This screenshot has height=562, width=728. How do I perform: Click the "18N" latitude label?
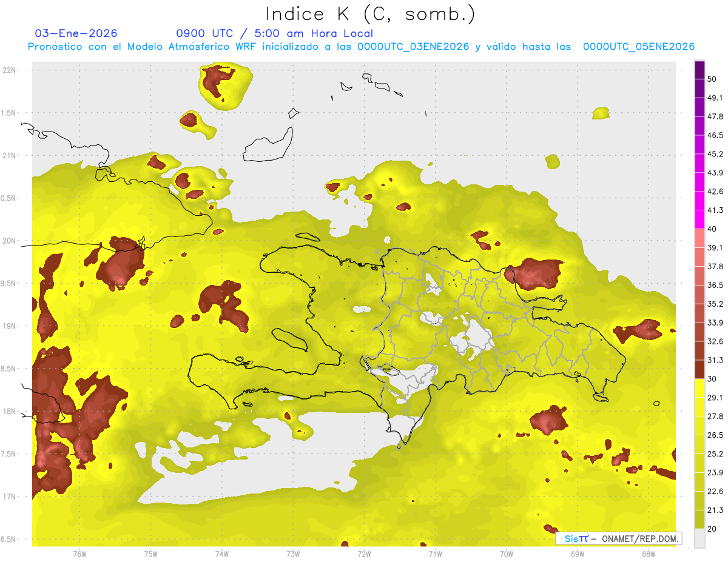tap(10, 412)
